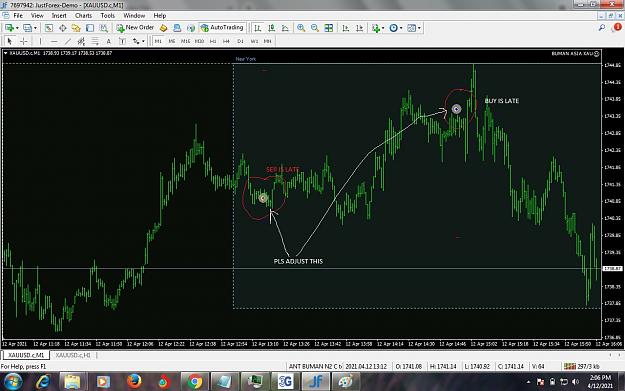This screenshot has width=625, height=391.
Task: Select the vertical line drawing tool
Action: click(40, 41)
